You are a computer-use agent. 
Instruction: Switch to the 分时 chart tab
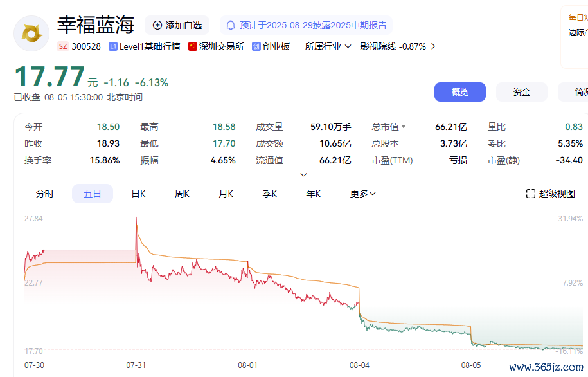click(x=44, y=194)
